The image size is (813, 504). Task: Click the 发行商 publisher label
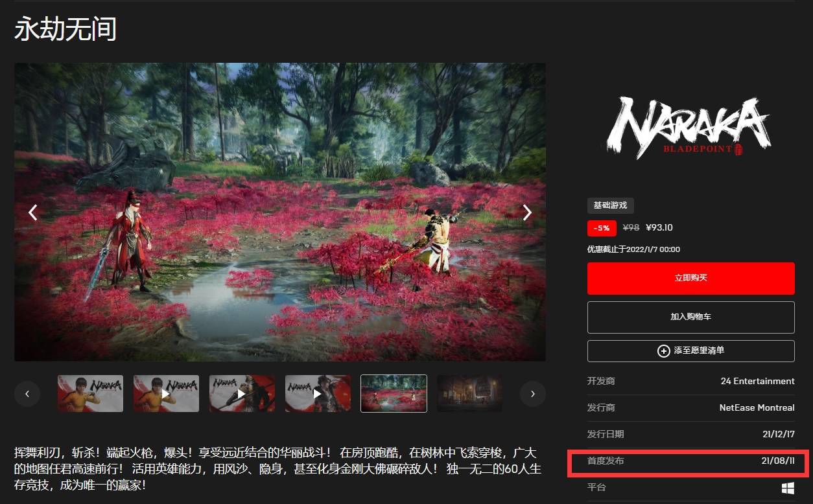[x=601, y=407]
